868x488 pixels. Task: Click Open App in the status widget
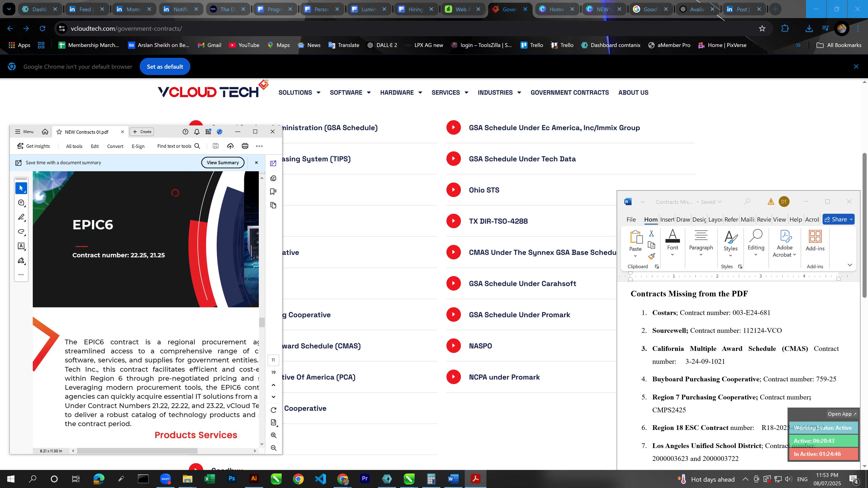coord(842,414)
